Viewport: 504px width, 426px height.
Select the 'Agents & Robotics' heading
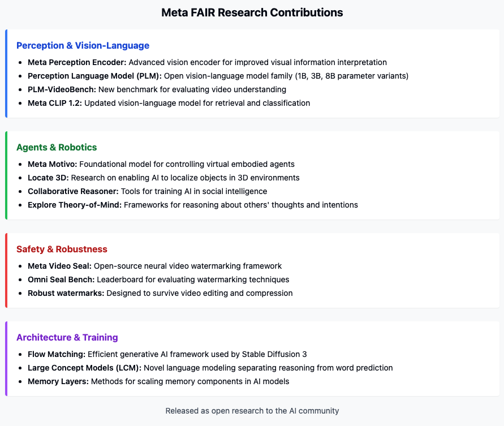click(57, 147)
